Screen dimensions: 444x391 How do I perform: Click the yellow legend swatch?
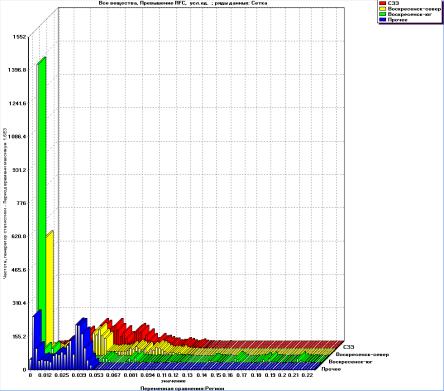coord(383,9)
